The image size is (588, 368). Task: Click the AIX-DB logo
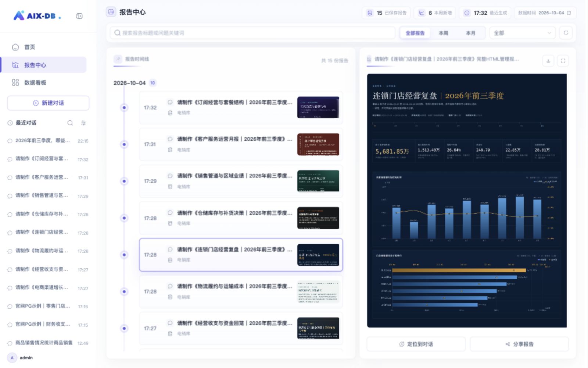[x=37, y=16]
